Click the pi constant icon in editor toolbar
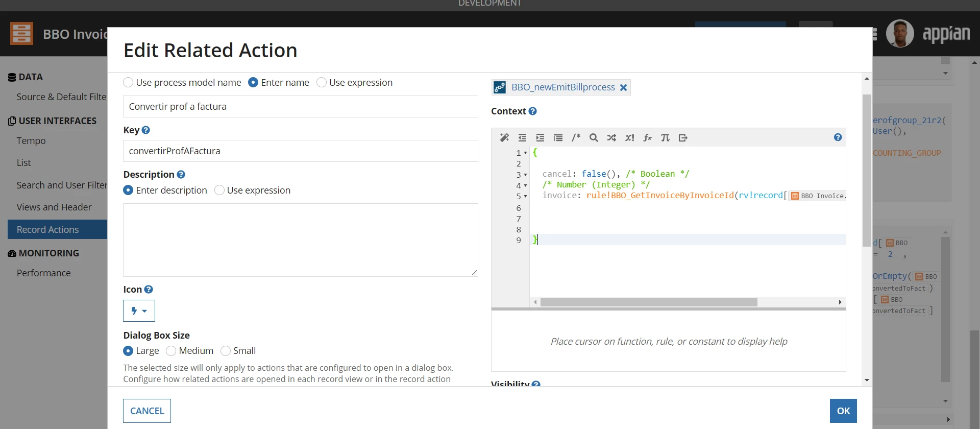 click(665, 137)
